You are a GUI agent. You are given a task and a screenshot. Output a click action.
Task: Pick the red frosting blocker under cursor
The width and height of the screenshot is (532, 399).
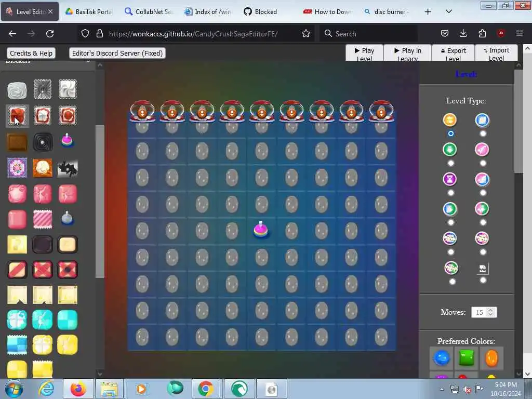tap(17, 116)
